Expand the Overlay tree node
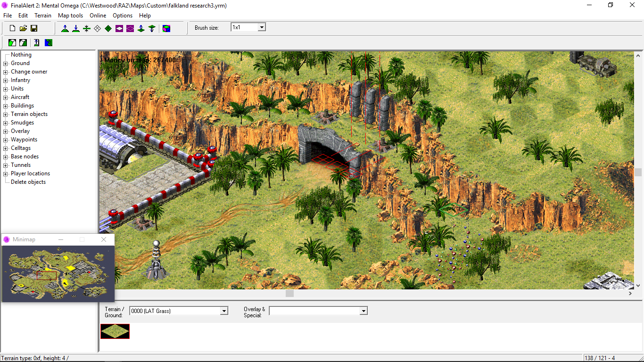 (x=6, y=131)
